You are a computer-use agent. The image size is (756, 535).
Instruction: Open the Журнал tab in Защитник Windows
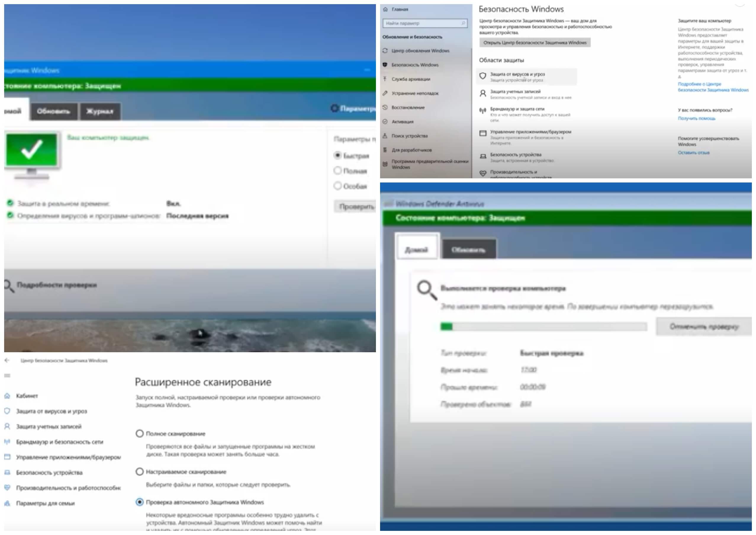coord(100,111)
